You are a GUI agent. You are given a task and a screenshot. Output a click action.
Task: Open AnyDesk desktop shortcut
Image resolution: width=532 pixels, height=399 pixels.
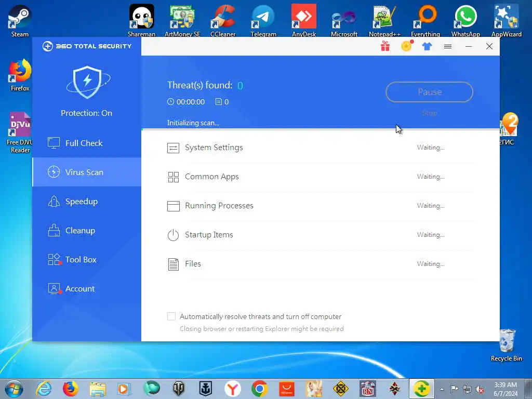(303, 20)
